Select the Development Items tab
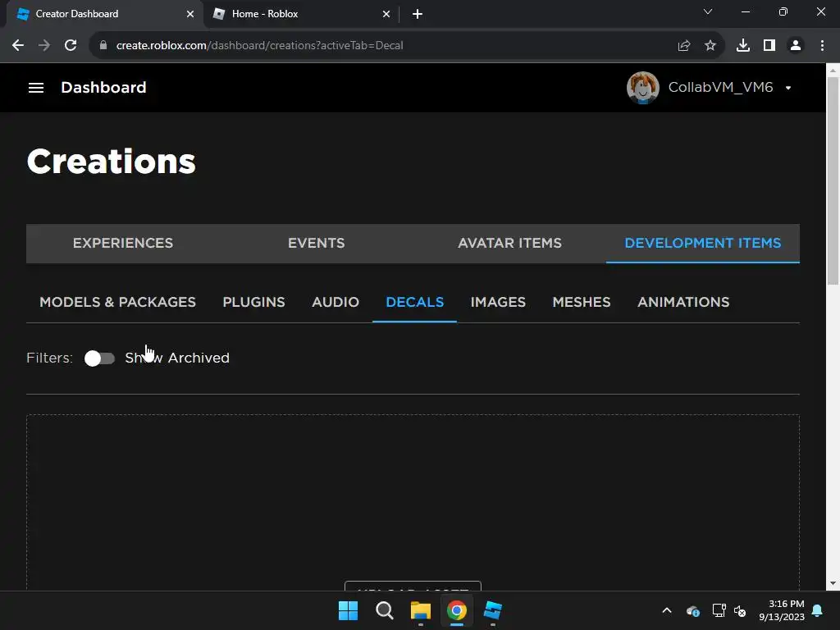Screen dimensions: 840x630 [x=703, y=243]
